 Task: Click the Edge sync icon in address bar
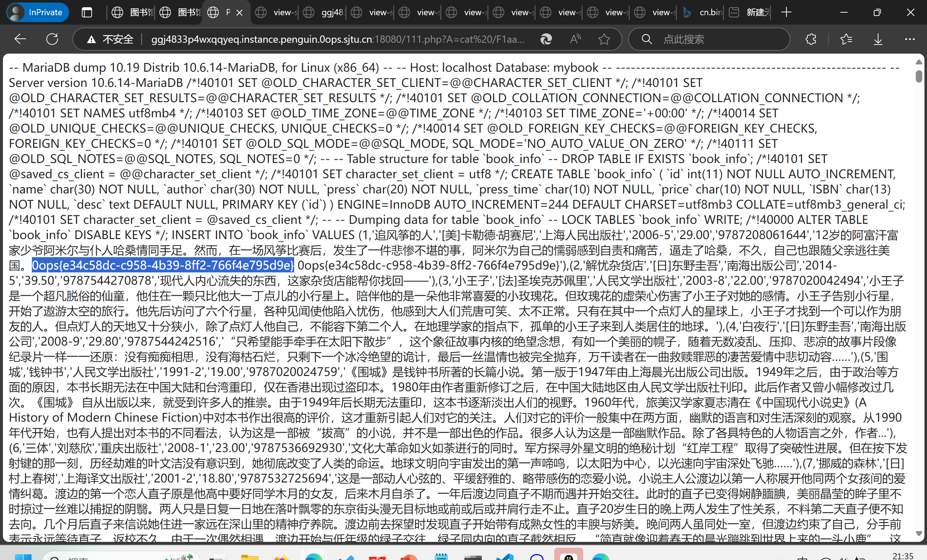tap(546, 39)
